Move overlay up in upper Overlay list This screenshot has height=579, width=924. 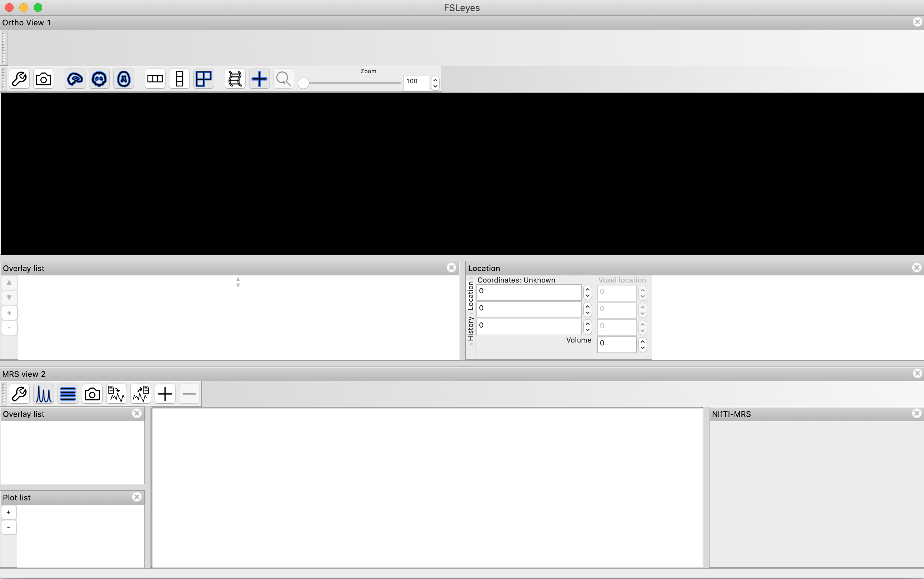click(x=9, y=283)
